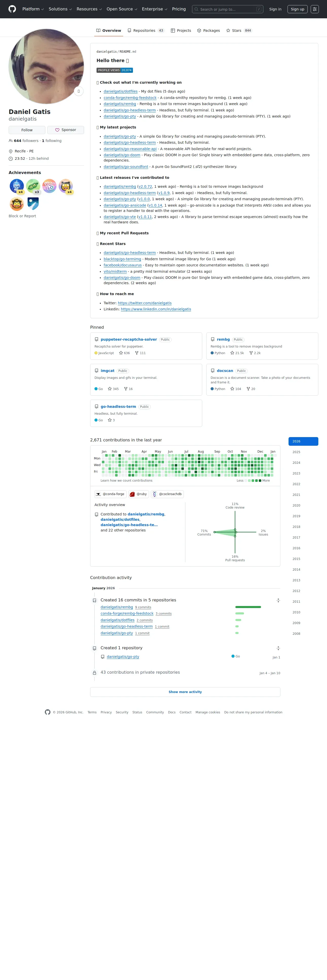Open the star count of puppeteer-recaptcha-solver
This screenshot has height=980, width=327.
(x=125, y=353)
